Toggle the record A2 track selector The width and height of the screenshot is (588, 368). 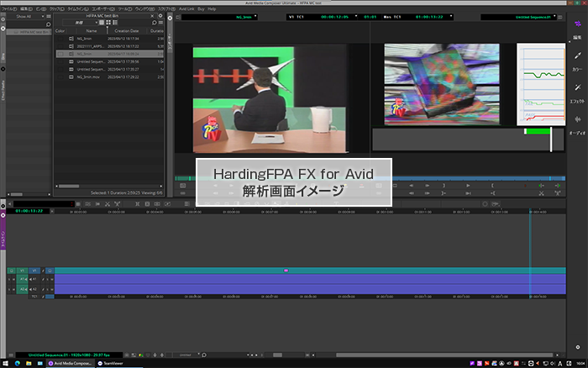34,289
